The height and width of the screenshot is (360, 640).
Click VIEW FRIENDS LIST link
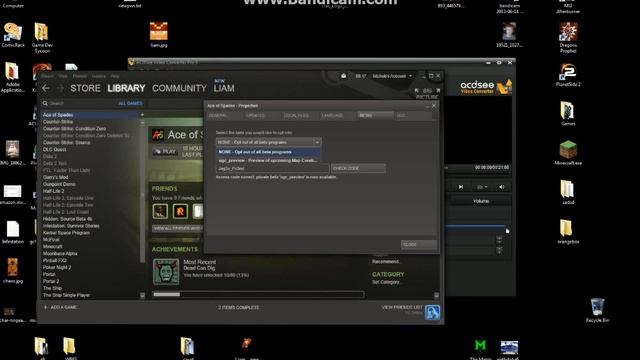click(402, 307)
